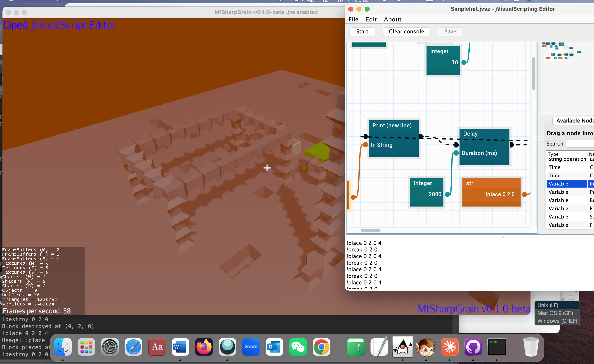Click the Print node execution output port
594x364 pixels.
pyautogui.click(x=421, y=136)
